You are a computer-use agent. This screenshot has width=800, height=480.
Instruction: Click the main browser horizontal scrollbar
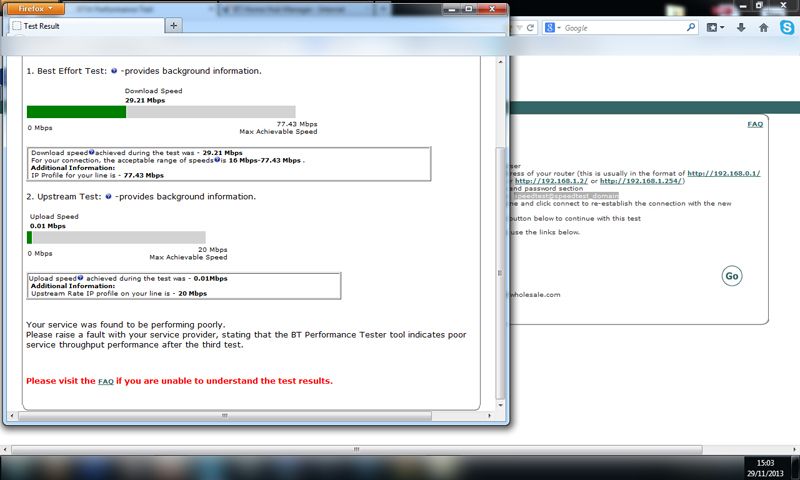pyautogui.click(x=357, y=449)
